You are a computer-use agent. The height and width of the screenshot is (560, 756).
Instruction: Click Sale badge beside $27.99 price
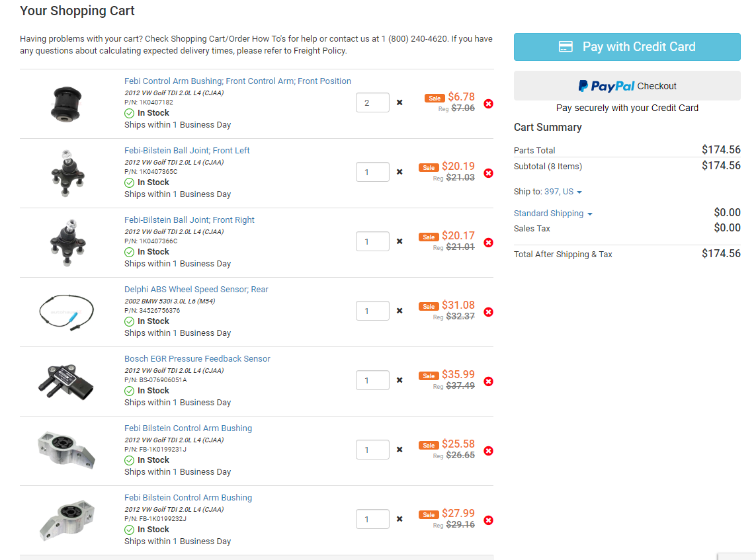[429, 514]
